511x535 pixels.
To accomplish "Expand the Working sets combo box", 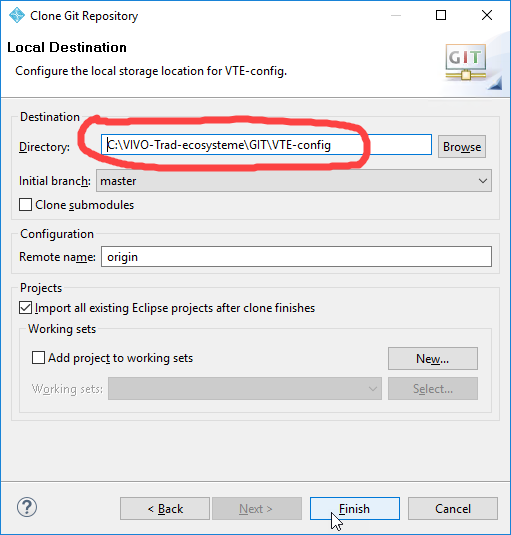I will click(x=245, y=389).
